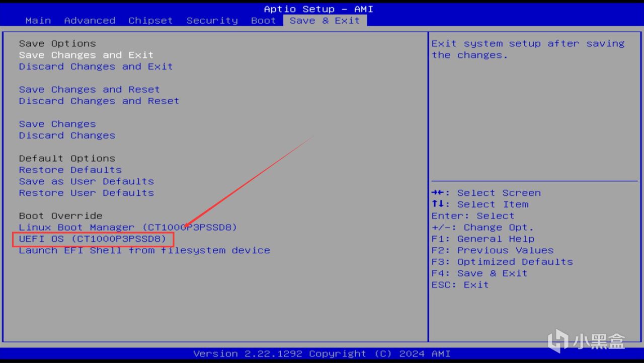
Task: Boot UEFI OS (CT1000P3PSSD8) entry
Action: point(93,239)
